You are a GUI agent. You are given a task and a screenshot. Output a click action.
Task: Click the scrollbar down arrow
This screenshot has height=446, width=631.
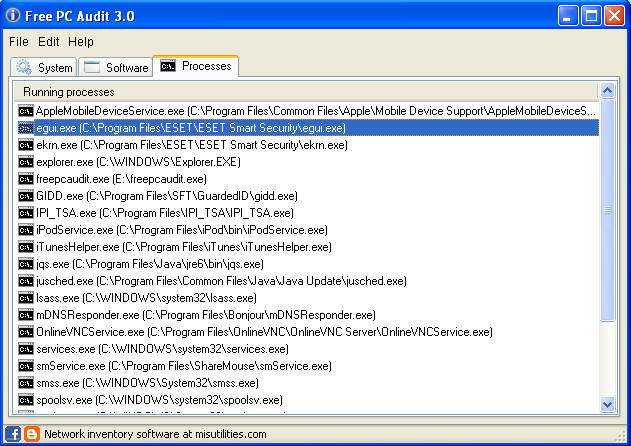pos(607,404)
